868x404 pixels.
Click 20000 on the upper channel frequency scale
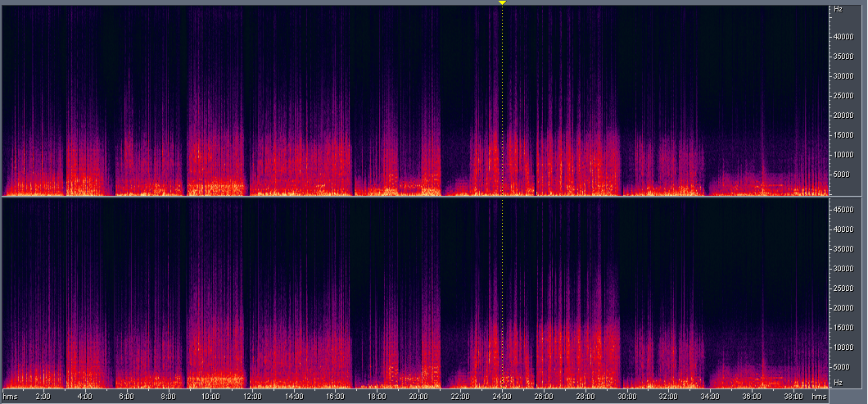click(843, 116)
